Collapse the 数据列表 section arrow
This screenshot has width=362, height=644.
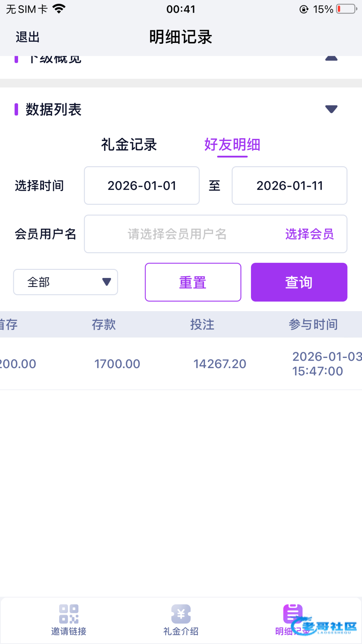[x=331, y=109]
